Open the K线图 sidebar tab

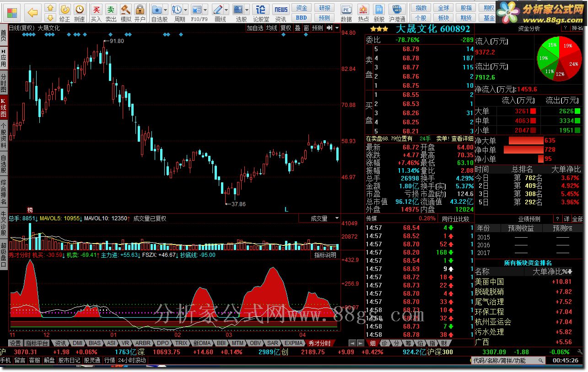[x=4, y=108]
